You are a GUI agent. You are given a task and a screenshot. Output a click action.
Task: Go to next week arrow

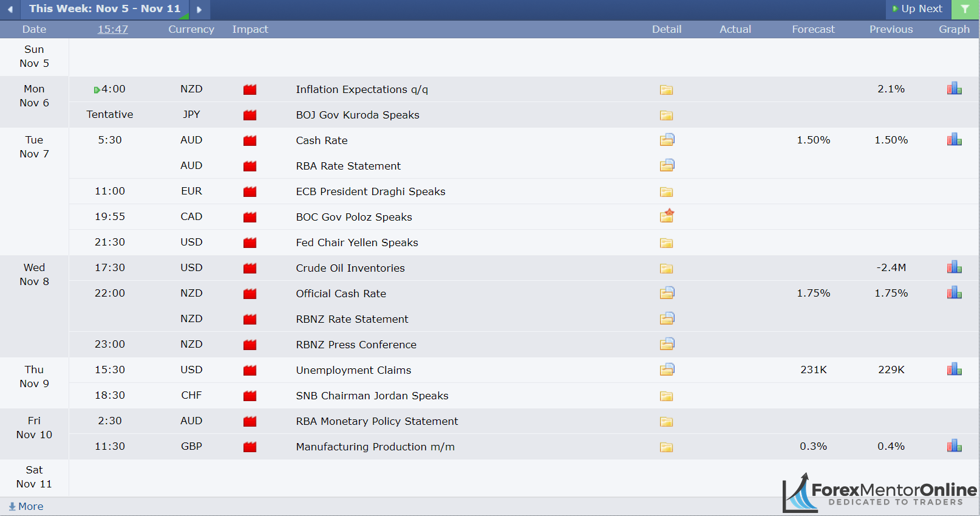point(199,9)
